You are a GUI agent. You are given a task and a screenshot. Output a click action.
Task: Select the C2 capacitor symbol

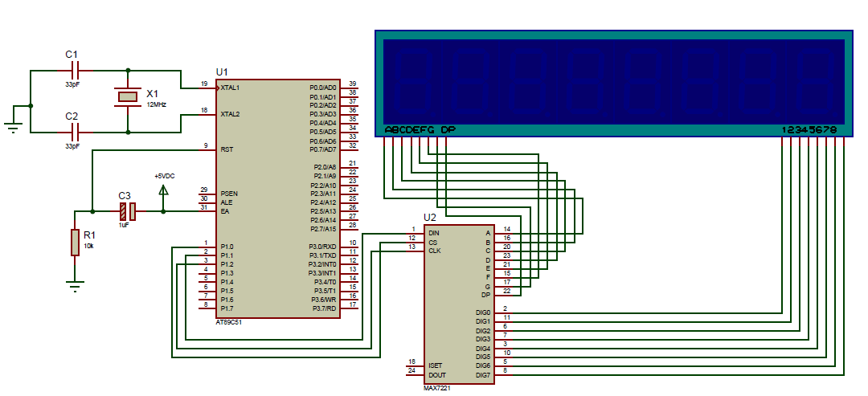click(76, 133)
